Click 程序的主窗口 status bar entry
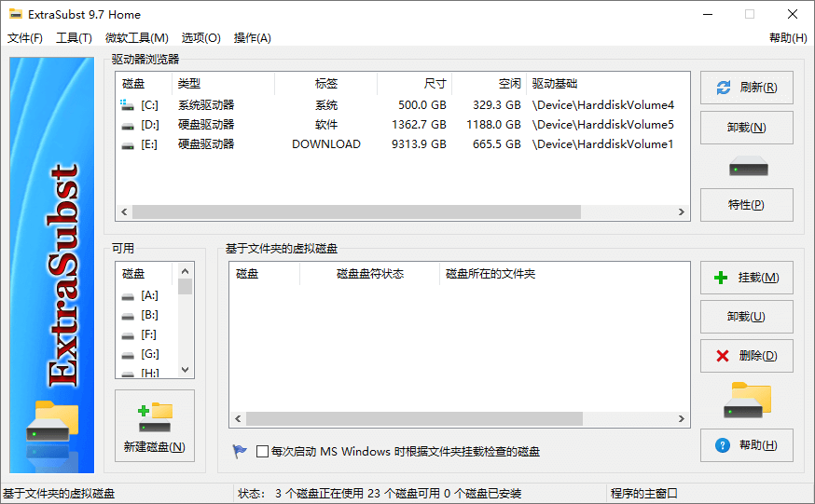This screenshot has height=504, width=815. coord(644,493)
